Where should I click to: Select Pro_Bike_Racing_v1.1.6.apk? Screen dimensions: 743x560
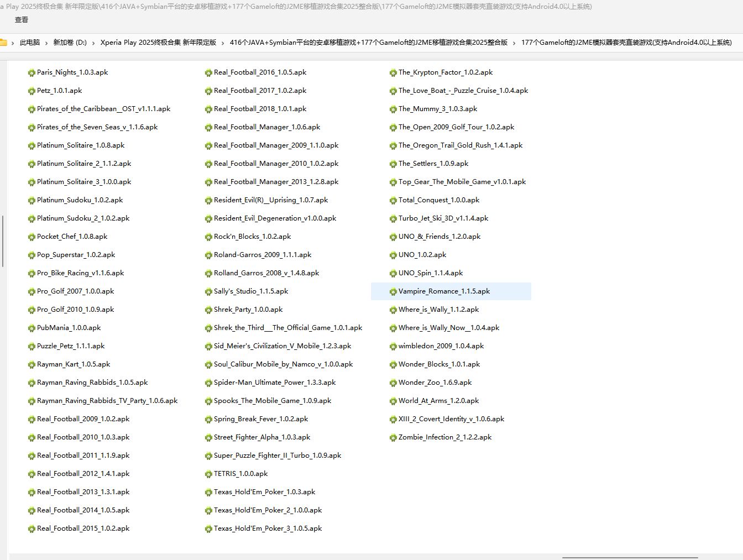76,273
